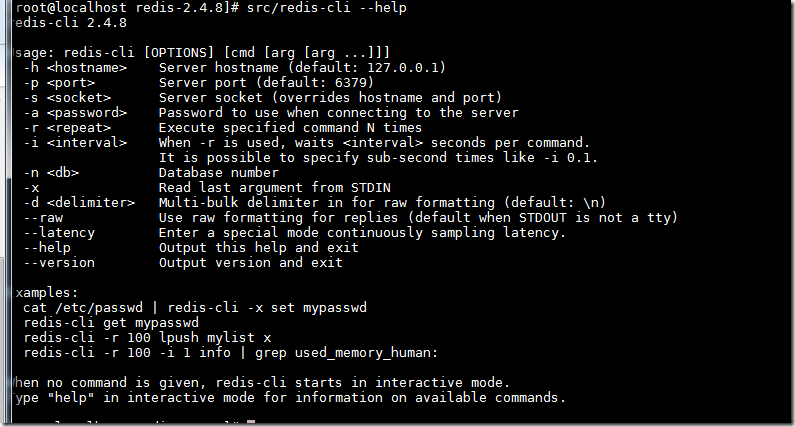Click the -i <interval> option
Image resolution: width=795 pixels, height=427 pixels.
coord(76,143)
